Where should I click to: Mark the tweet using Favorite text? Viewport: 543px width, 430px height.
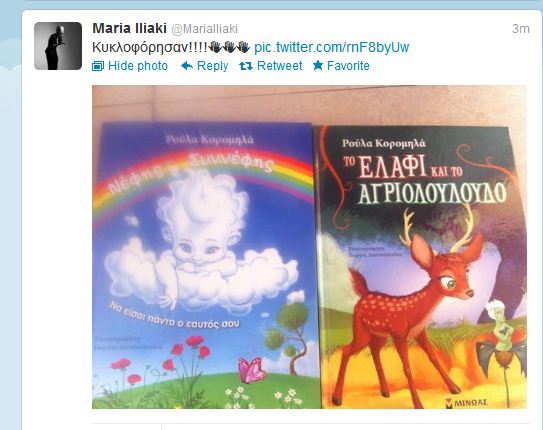click(348, 66)
